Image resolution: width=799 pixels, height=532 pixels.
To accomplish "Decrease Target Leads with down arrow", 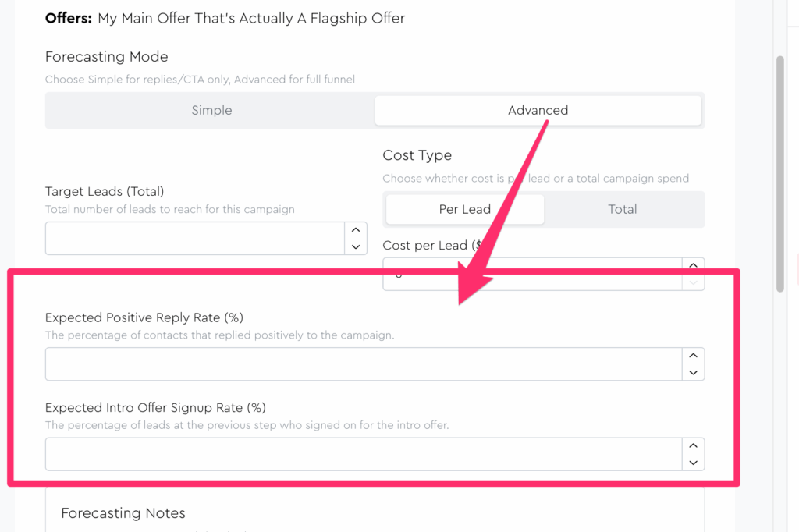I will pyautogui.click(x=356, y=246).
